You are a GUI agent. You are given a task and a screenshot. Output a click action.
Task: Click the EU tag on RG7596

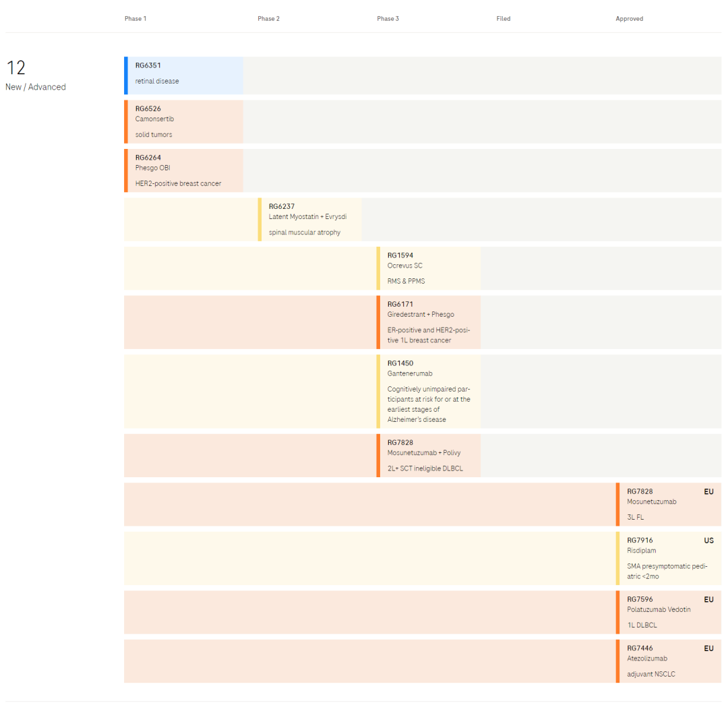point(708,599)
